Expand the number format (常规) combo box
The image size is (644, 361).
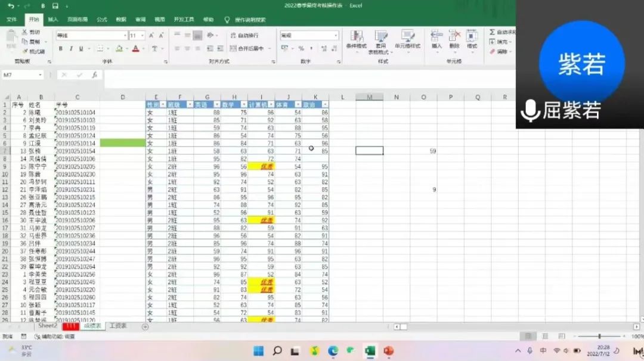pos(336,36)
